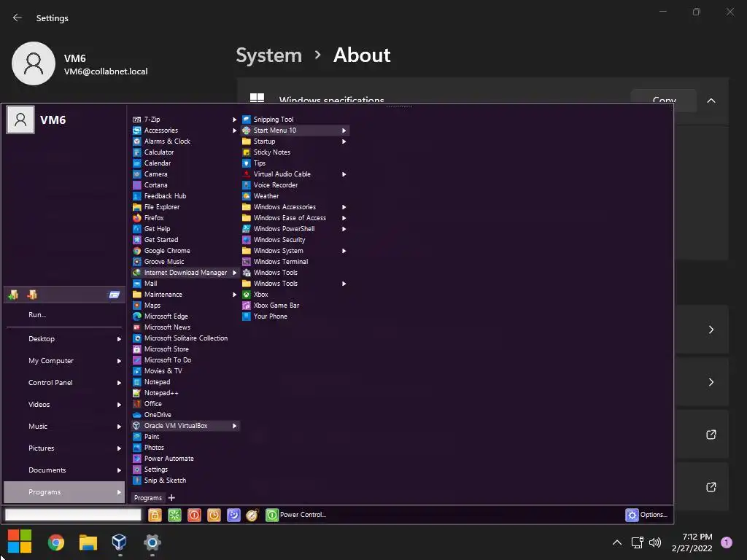Click the Programs tab label
Screen dimensions: 747x560
[x=147, y=498]
